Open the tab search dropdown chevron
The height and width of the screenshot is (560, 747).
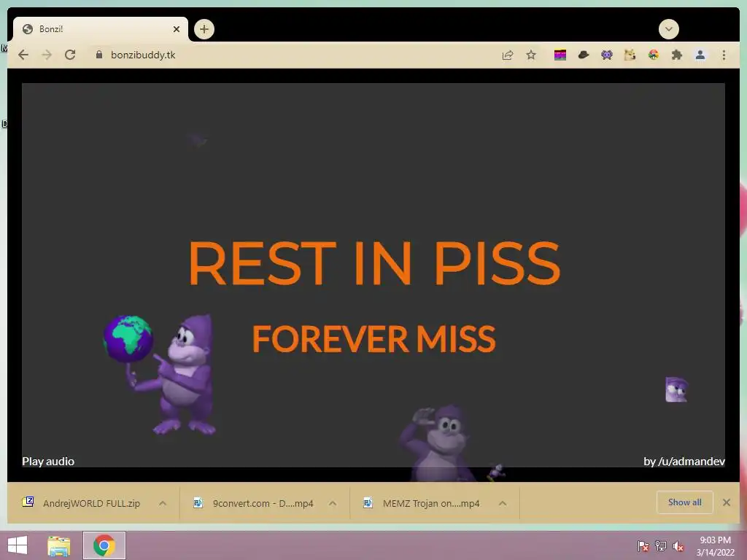[x=669, y=29]
